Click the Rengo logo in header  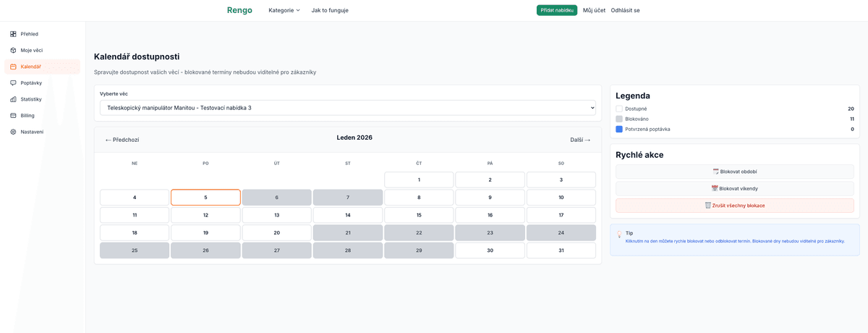point(239,10)
